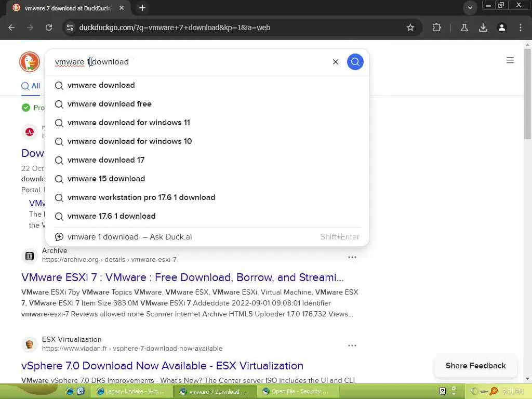The image size is (532, 399).
Task: Open Chrome Labs flask icon
Action: (x=464, y=28)
